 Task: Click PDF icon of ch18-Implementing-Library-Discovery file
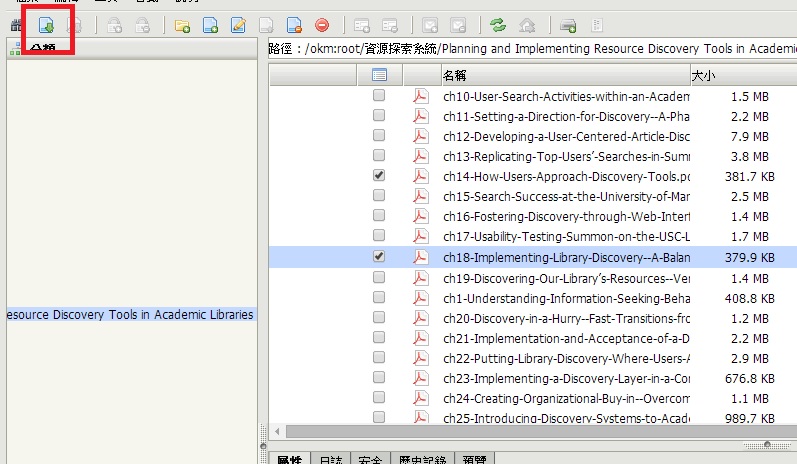[x=420, y=257]
